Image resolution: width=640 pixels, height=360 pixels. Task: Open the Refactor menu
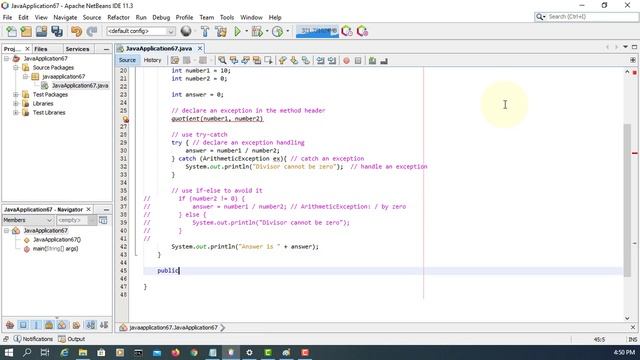point(118,18)
